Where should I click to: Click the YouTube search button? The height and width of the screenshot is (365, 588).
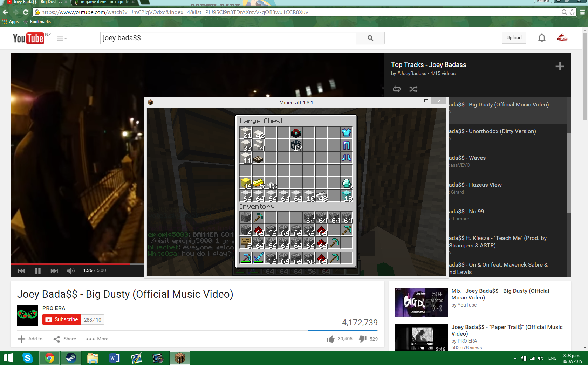[x=370, y=38]
